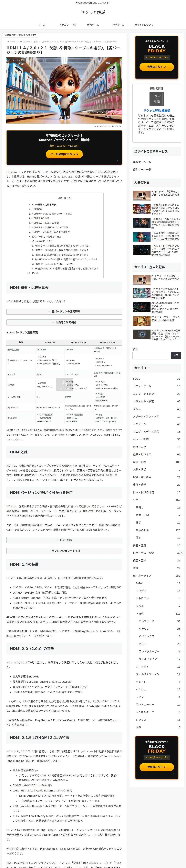Image resolution: width=186 pixels, height=868 pixels.
Task: Expand the リフレッシュレートとは accordion
Action: (64, 551)
